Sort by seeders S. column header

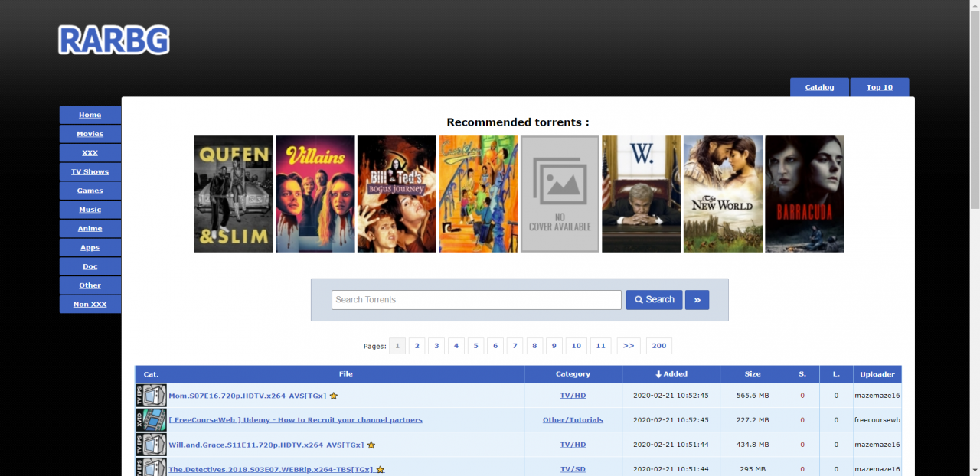(802, 374)
